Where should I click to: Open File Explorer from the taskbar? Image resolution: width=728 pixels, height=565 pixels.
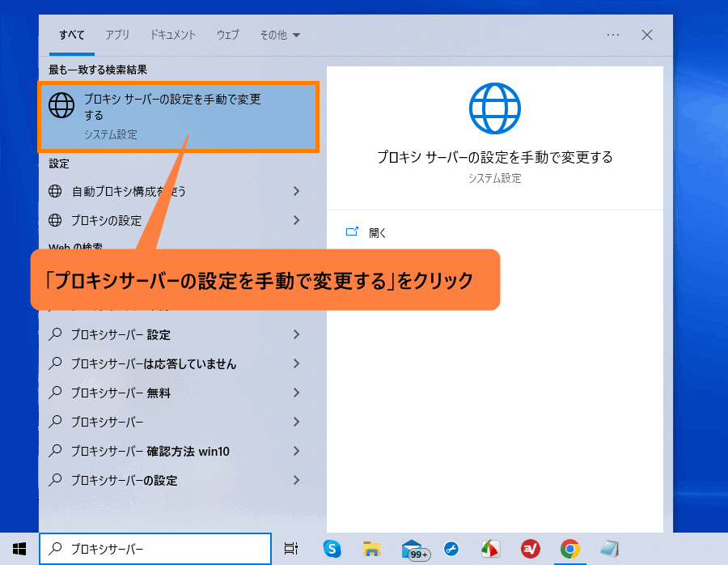(371, 549)
